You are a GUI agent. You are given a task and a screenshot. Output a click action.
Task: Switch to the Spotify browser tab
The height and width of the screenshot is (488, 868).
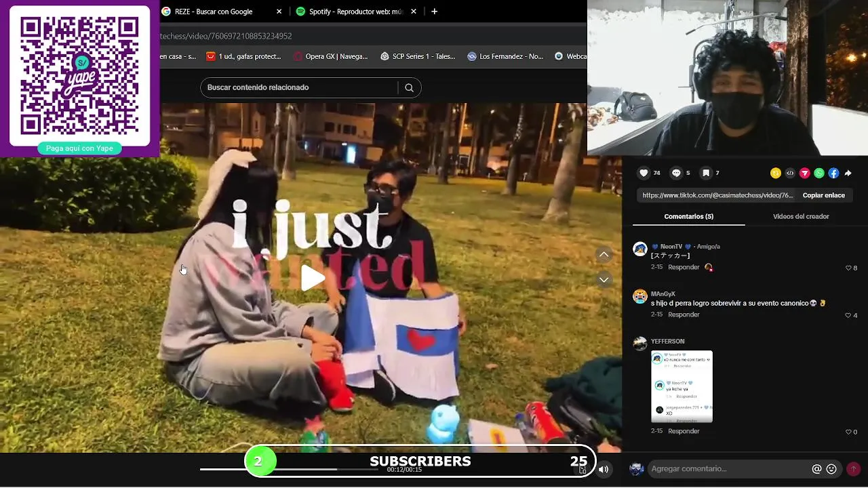pos(349,12)
